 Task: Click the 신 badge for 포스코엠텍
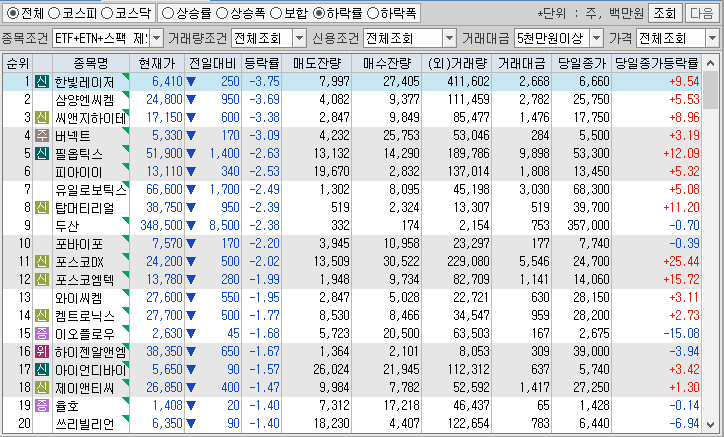click(42, 280)
